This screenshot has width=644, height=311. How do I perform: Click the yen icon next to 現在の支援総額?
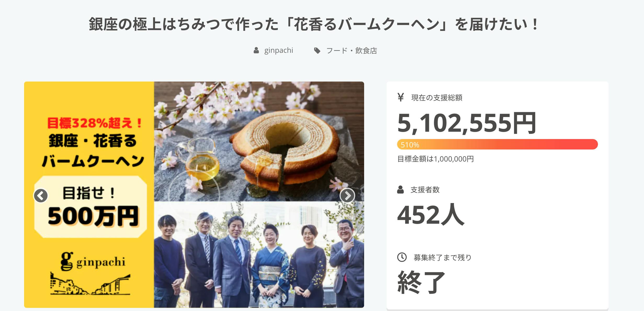coord(400,97)
